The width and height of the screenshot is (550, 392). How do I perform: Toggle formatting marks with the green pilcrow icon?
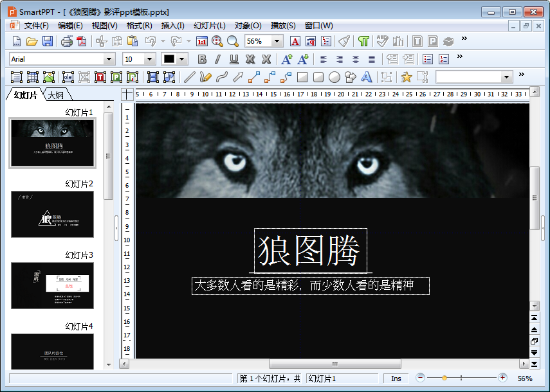click(x=363, y=41)
